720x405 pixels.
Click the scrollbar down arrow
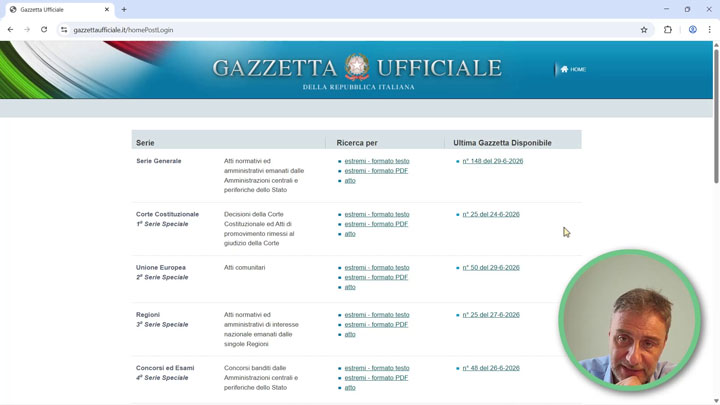(716, 401)
